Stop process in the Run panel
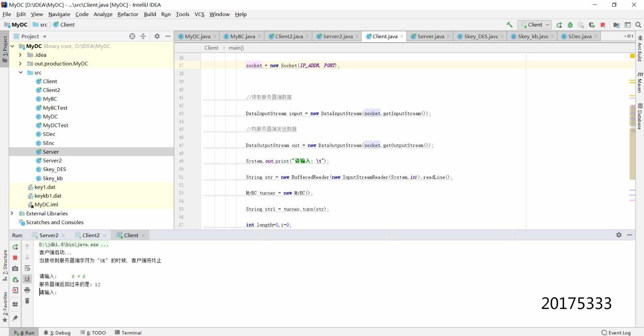 click(15, 258)
